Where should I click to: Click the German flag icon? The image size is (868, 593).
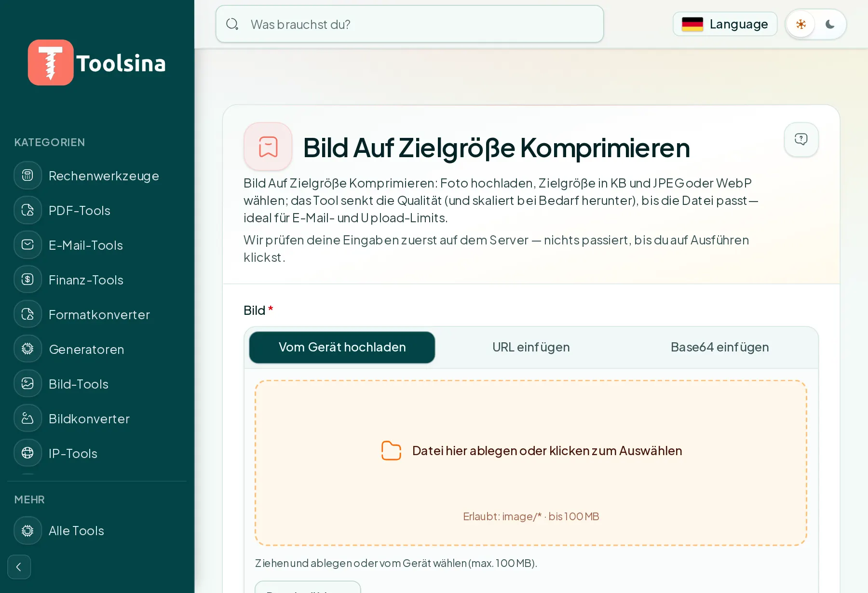pos(692,24)
